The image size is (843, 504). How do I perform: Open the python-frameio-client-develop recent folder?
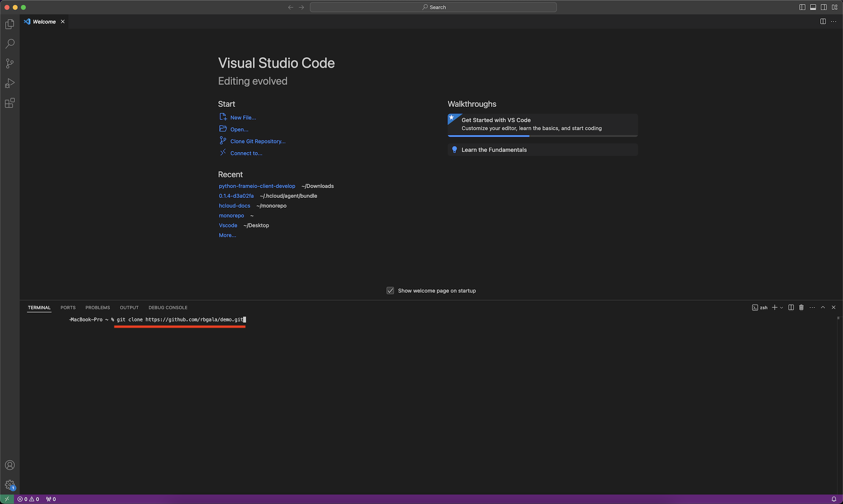pos(257,186)
